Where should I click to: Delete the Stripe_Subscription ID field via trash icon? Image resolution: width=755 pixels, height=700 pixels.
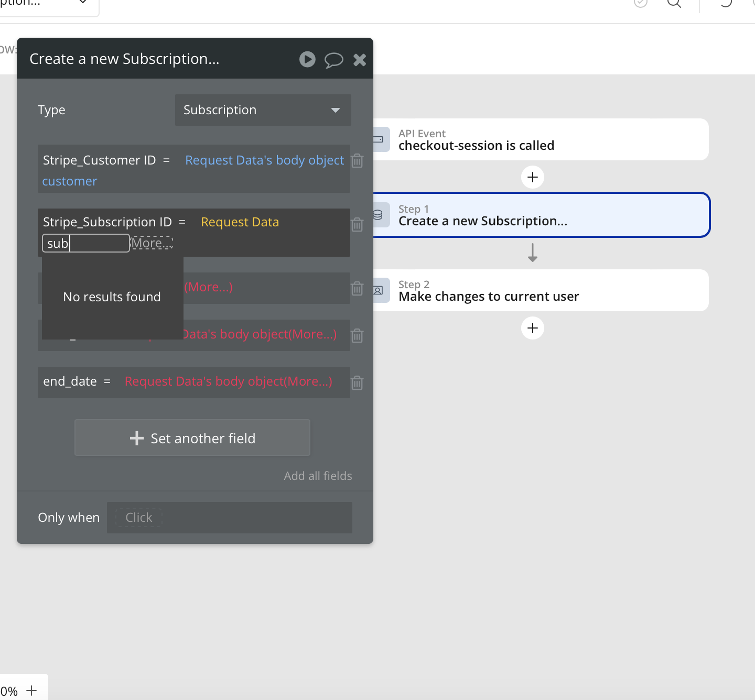tap(357, 224)
